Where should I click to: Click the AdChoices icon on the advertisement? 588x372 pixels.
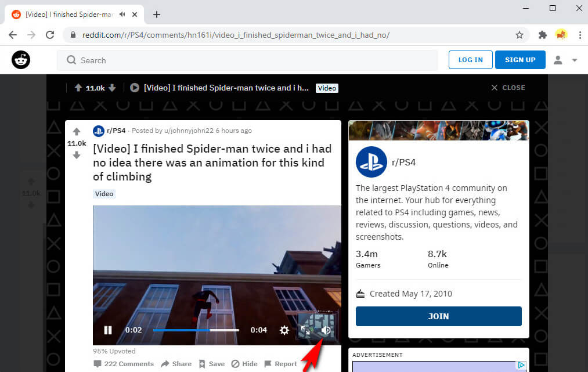tap(521, 365)
